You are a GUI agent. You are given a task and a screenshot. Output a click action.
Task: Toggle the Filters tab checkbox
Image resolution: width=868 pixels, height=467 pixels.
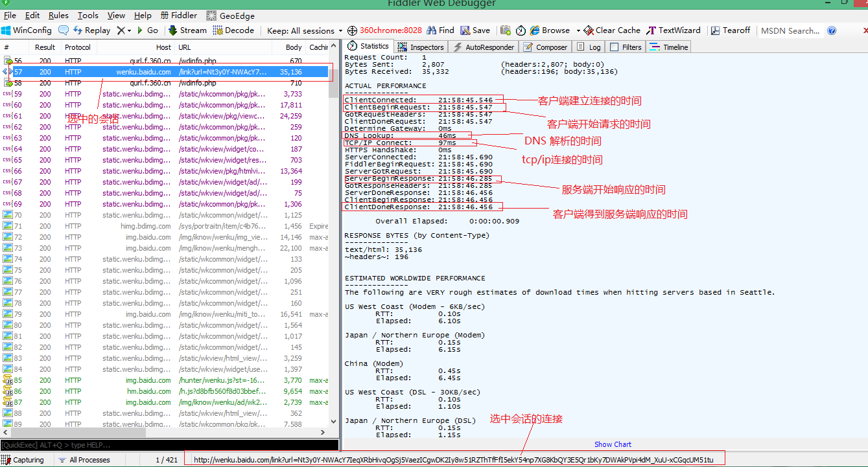[x=615, y=47]
